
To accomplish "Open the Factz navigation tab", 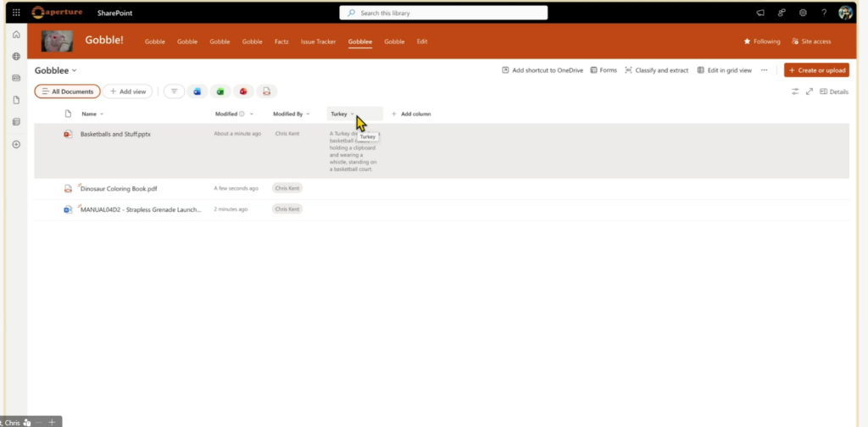I will [x=281, y=42].
